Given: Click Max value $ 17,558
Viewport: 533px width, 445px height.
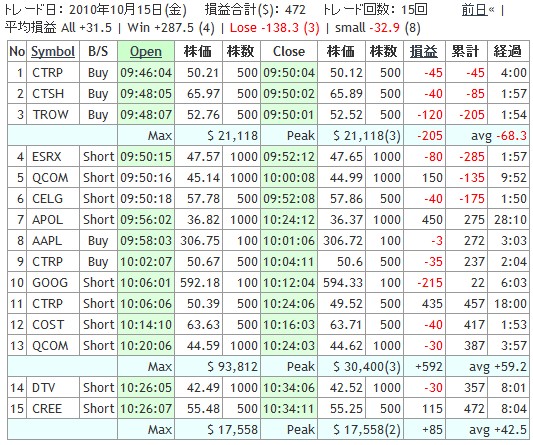Looking at the screenshot, I should [x=233, y=430].
